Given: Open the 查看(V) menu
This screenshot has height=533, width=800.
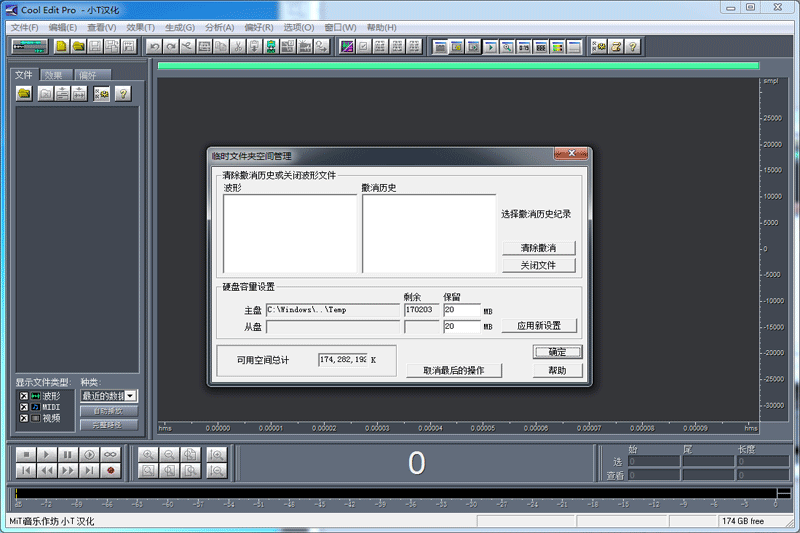Looking at the screenshot, I should tap(102, 28).
